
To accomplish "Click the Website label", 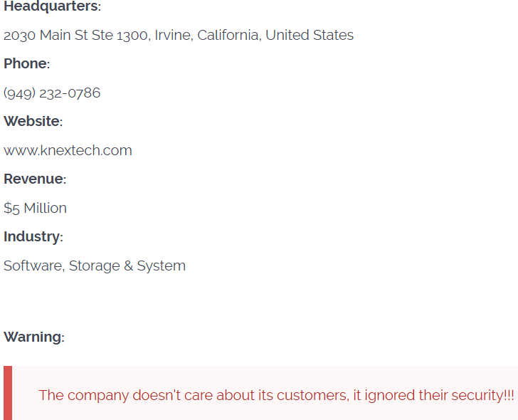I will [x=32, y=122].
